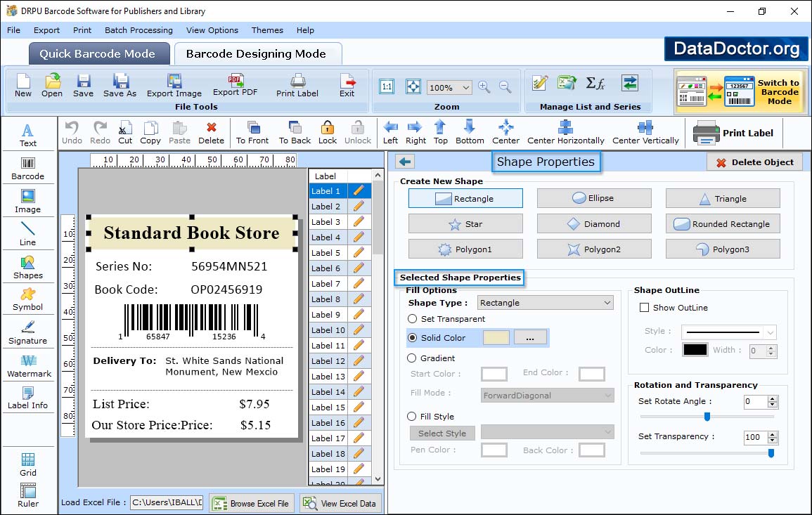The width and height of the screenshot is (812, 515).
Task: Bring the selected object To Front
Action: pos(252,133)
